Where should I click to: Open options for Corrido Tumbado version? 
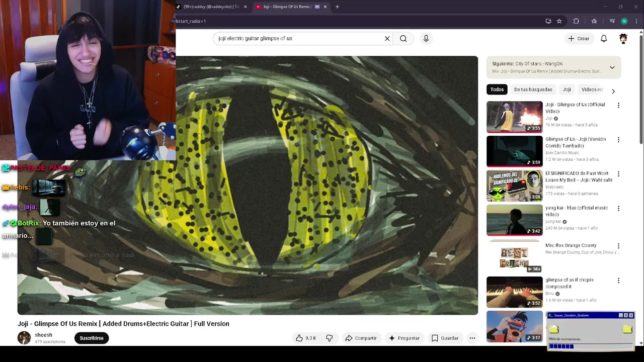tap(618, 140)
